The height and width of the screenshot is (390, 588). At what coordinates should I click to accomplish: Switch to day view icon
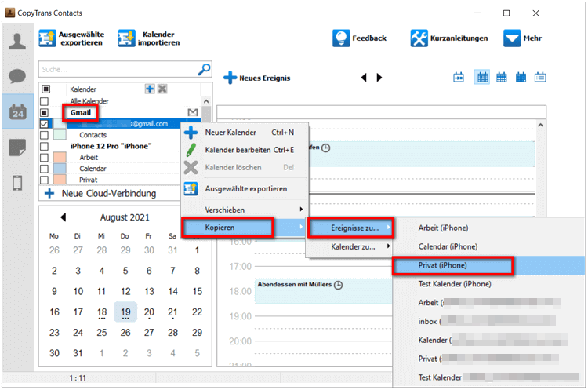coord(482,78)
